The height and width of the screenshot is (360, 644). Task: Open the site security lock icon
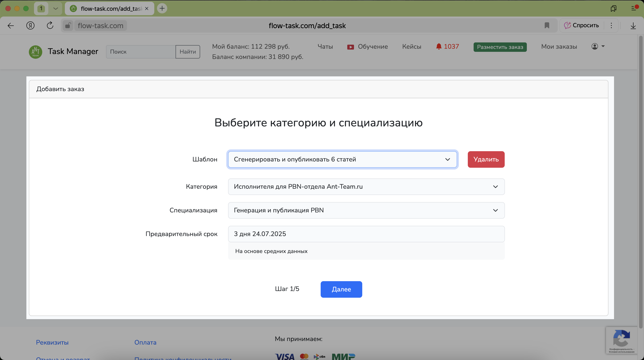click(x=68, y=25)
